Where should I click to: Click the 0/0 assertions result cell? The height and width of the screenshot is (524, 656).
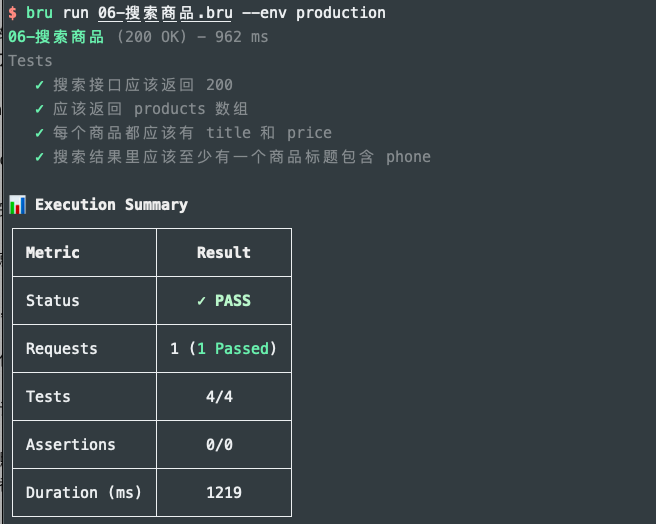tap(223, 445)
